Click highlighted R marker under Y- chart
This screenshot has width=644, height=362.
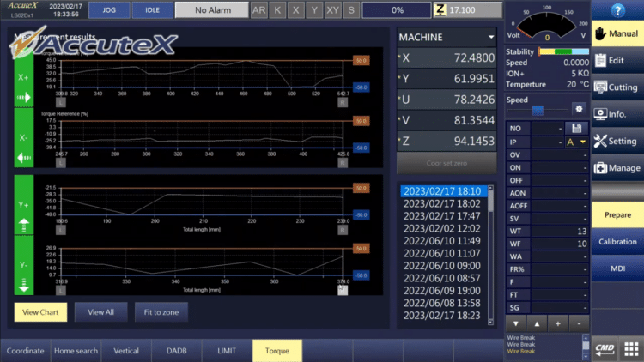coord(343,290)
